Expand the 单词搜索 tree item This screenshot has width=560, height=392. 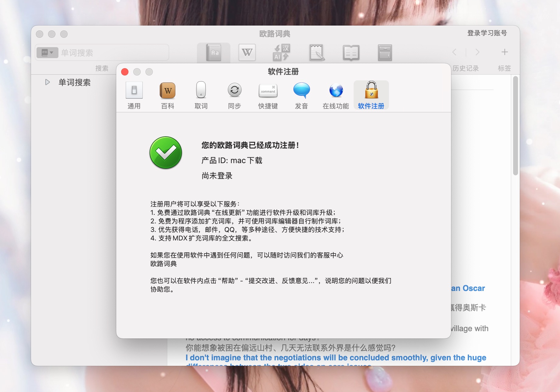pos(47,82)
